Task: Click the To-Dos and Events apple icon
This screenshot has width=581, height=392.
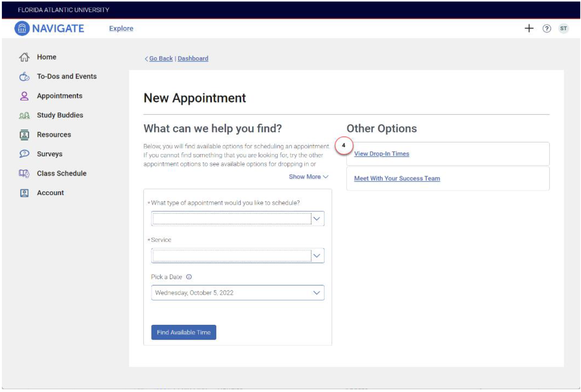Action: pyautogui.click(x=24, y=77)
